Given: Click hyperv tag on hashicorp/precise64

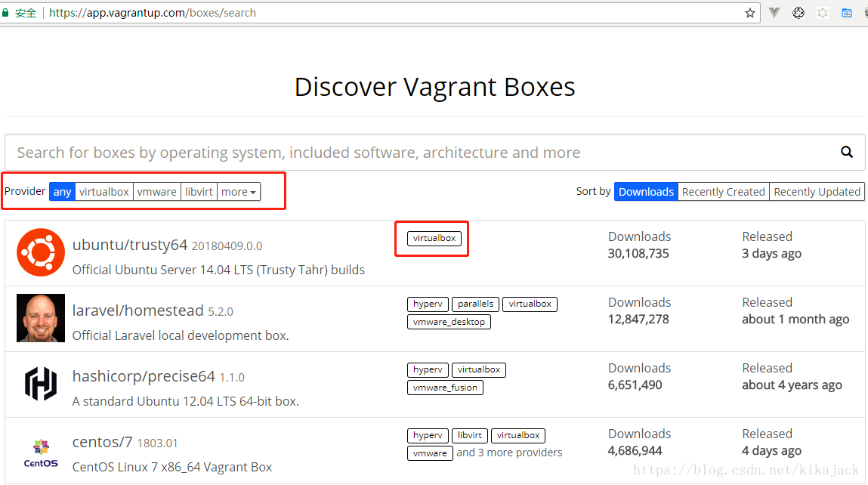Looking at the screenshot, I should (x=428, y=370).
